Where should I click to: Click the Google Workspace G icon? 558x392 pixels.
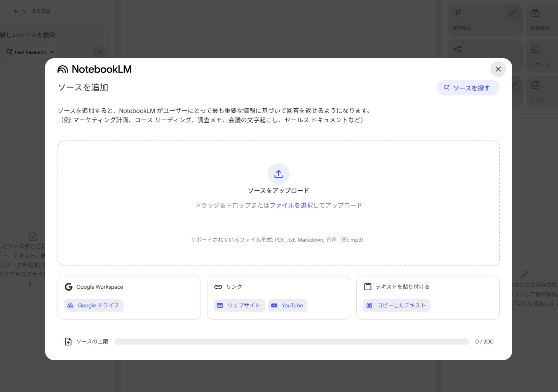(69, 287)
